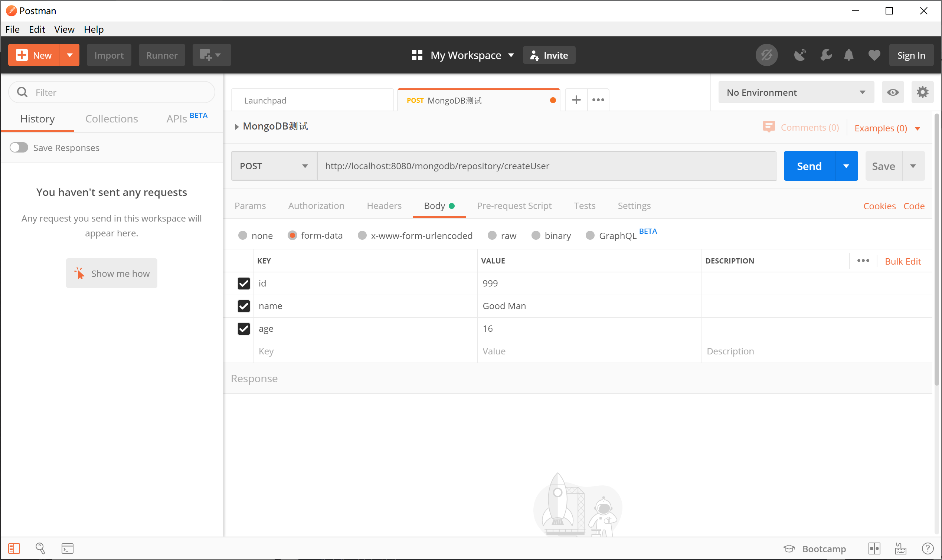Viewport: 942px width, 560px height.
Task: Click the sync status icon in header
Action: [766, 55]
